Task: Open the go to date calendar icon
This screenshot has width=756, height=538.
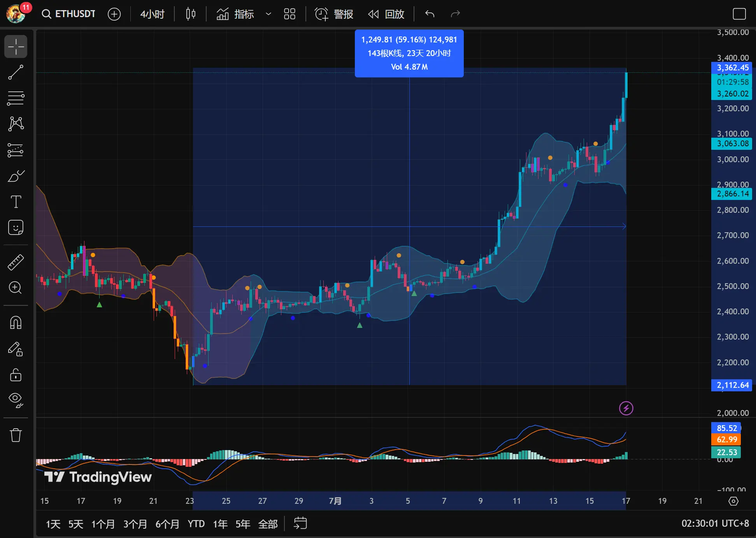Action: (x=300, y=524)
